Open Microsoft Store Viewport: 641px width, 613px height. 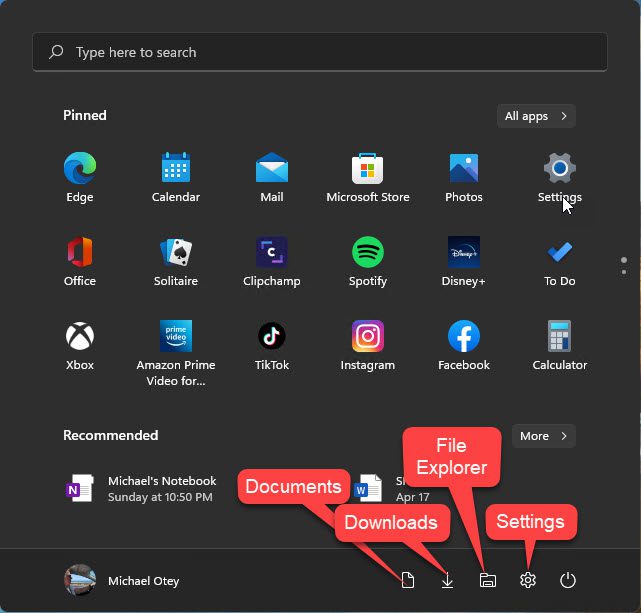coord(368,177)
